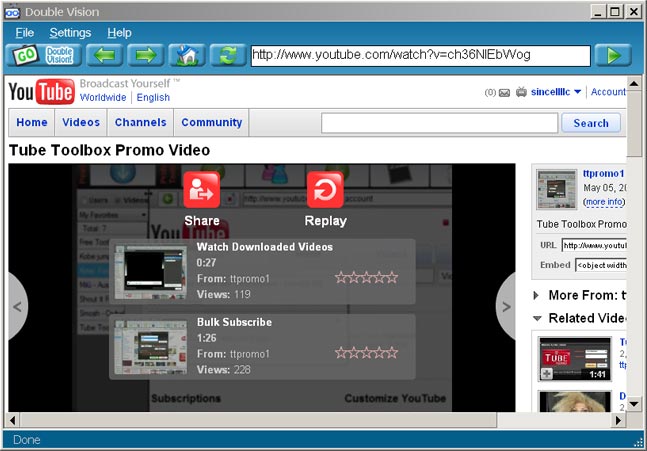
Task: Open the inbox envelope icon
Action: point(504,93)
